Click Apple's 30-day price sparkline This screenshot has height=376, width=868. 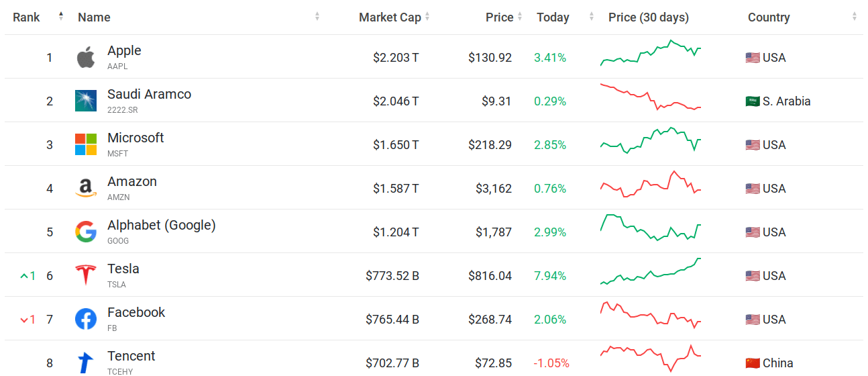(650, 54)
